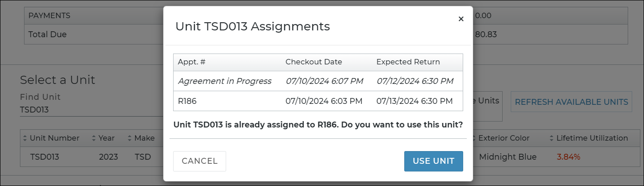Click the Midnight Blue color cell
644x186 pixels.
[508, 157]
